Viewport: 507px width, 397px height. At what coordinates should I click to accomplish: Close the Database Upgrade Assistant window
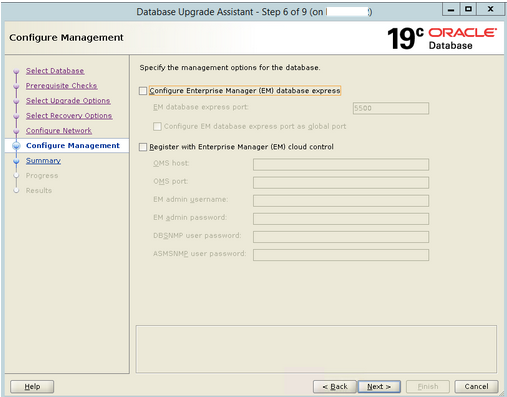[x=490, y=9]
